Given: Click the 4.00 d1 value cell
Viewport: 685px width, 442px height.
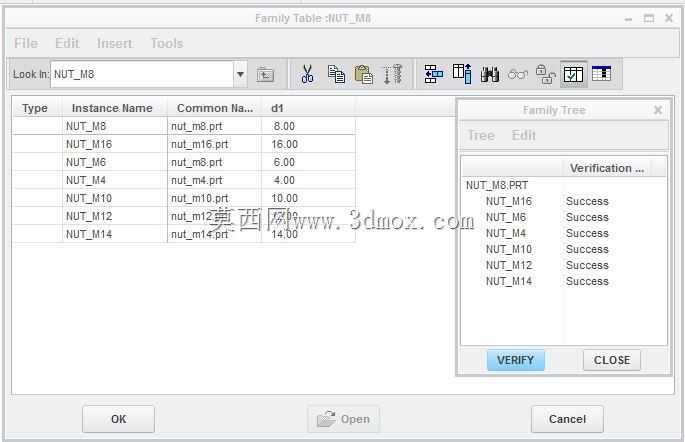Looking at the screenshot, I should click(308, 180).
